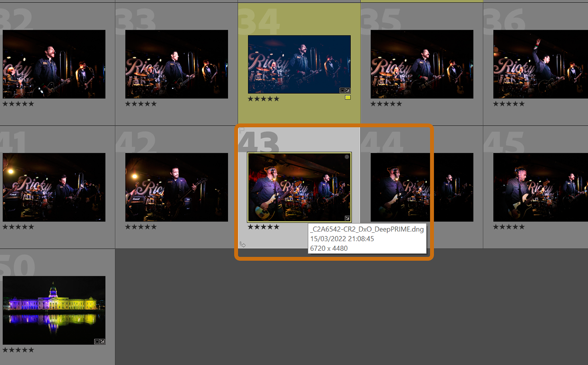Select photo 43 bassist thumbnail
This screenshot has height=365, width=588.
[299, 187]
